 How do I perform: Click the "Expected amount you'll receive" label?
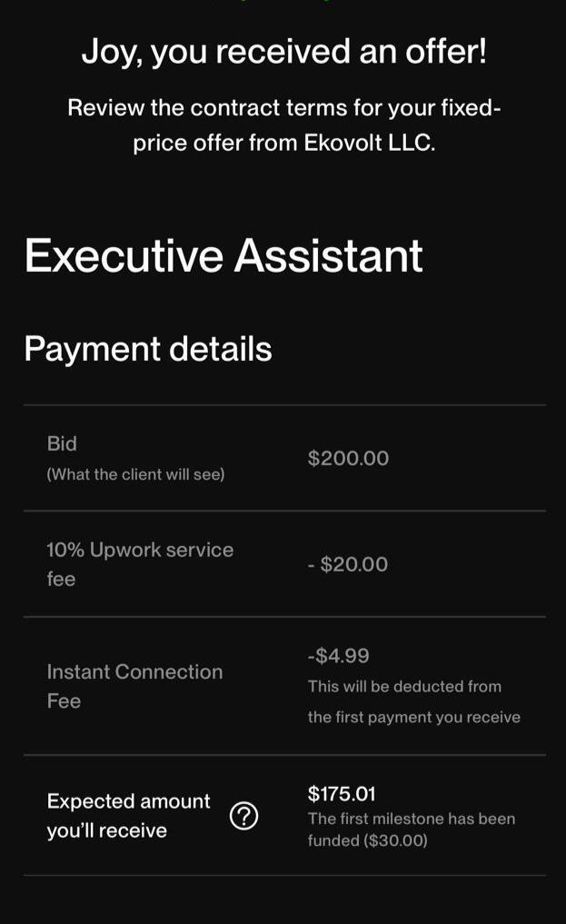point(128,815)
